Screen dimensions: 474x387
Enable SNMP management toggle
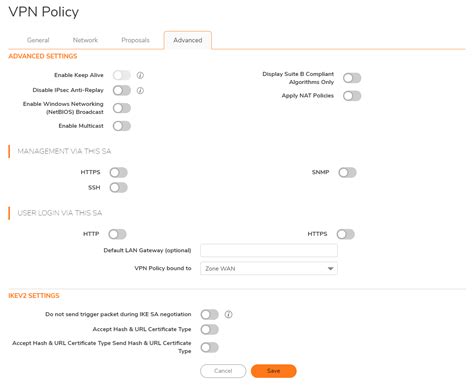pos(347,172)
